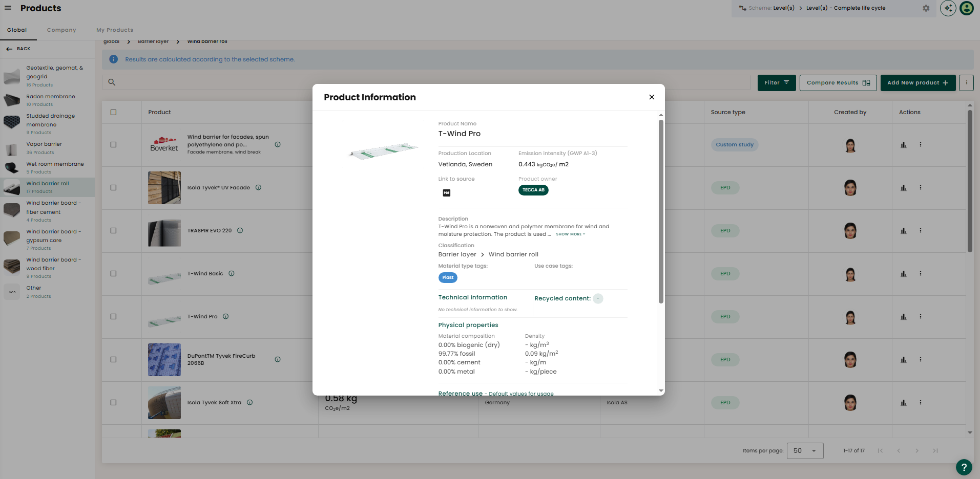Image resolution: width=980 pixels, height=479 pixels.
Task: Go to the next results page
Action: (917, 451)
